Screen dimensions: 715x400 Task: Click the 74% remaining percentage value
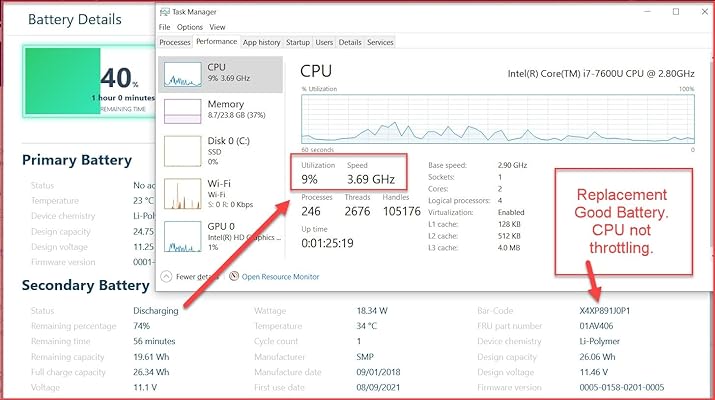(x=141, y=326)
